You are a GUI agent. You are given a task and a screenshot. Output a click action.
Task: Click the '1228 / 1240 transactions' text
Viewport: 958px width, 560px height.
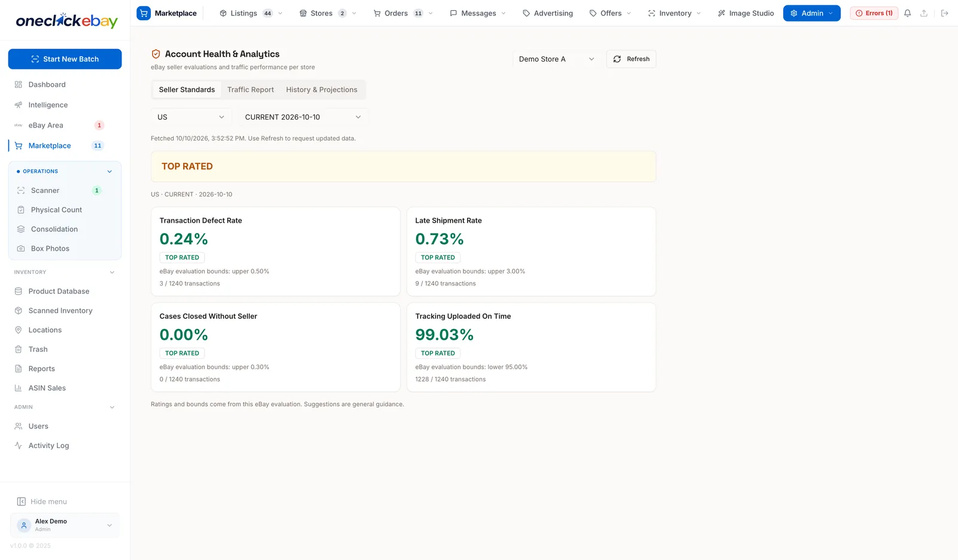(450, 379)
